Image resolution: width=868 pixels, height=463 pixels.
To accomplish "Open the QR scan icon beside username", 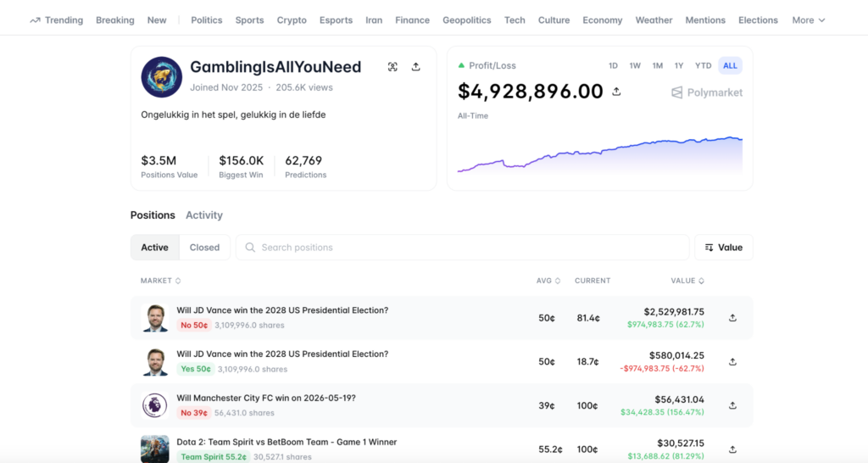I will 392,67.
